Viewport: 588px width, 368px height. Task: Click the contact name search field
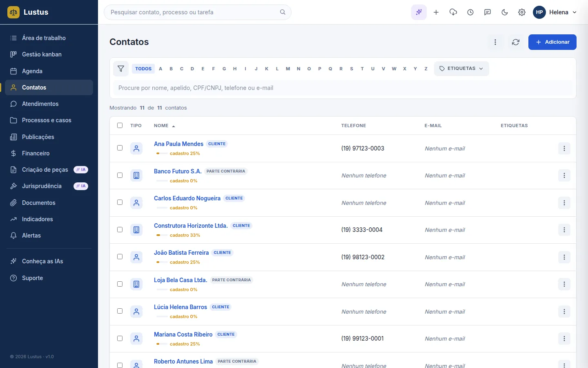pyautogui.click(x=343, y=88)
